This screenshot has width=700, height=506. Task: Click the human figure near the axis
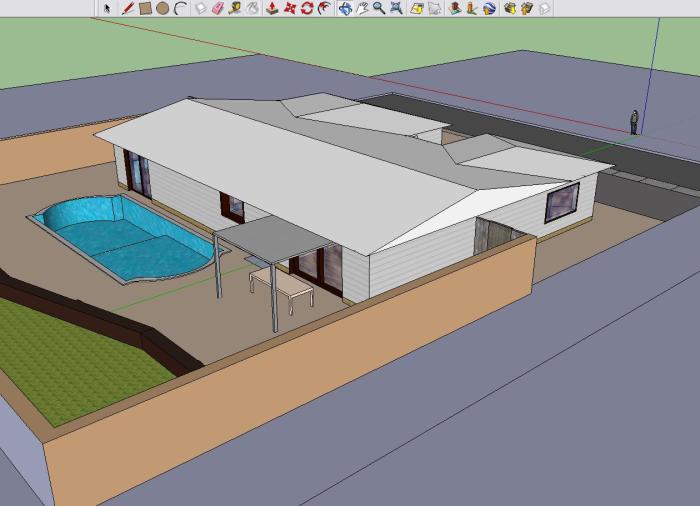[633, 121]
